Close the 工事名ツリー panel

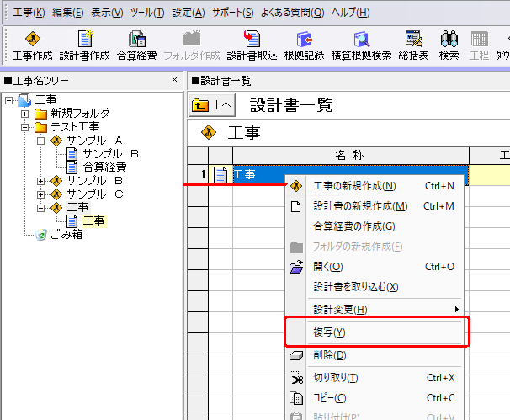175,80
